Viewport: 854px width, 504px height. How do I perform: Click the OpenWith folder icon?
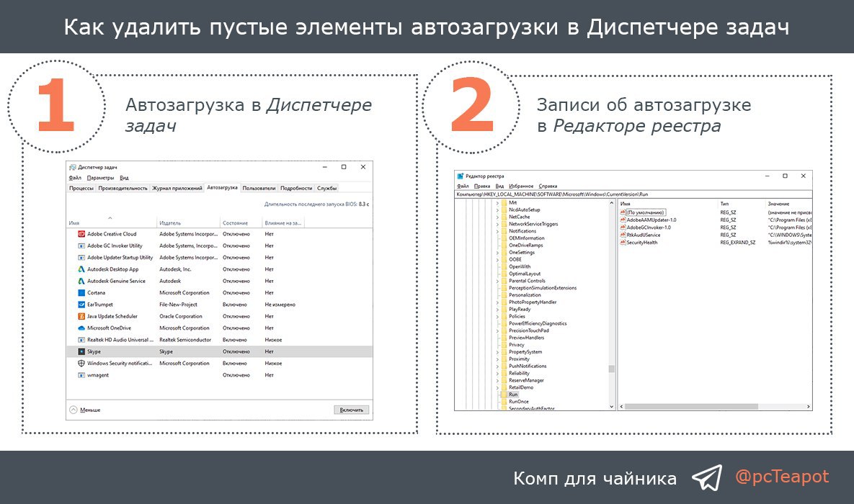click(x=504, y=266)
